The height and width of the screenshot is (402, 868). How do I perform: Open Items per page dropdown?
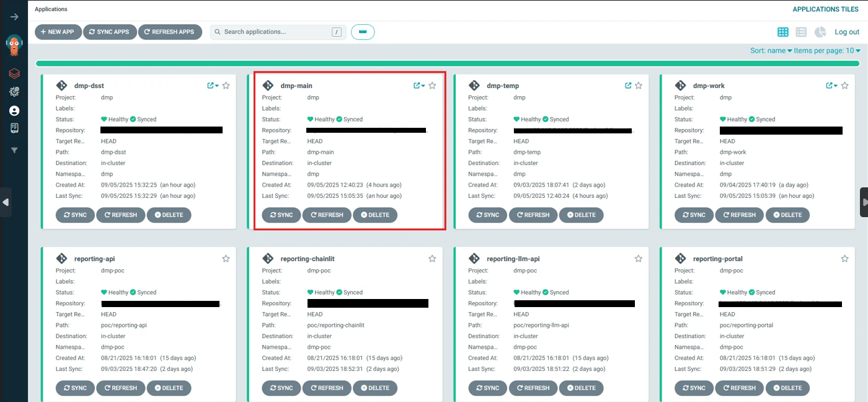[827, 51]
